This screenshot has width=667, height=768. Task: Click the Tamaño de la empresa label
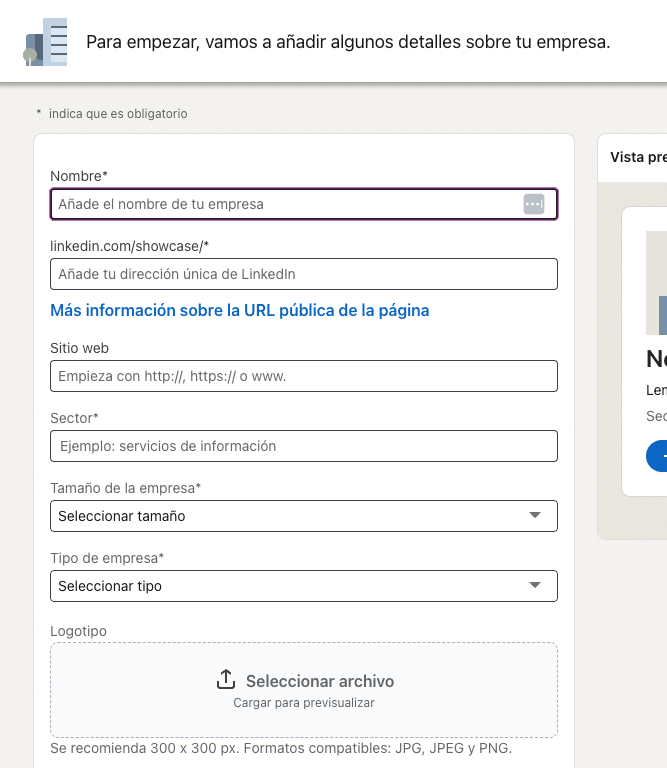pyautogui.click(x=125, y=488)
